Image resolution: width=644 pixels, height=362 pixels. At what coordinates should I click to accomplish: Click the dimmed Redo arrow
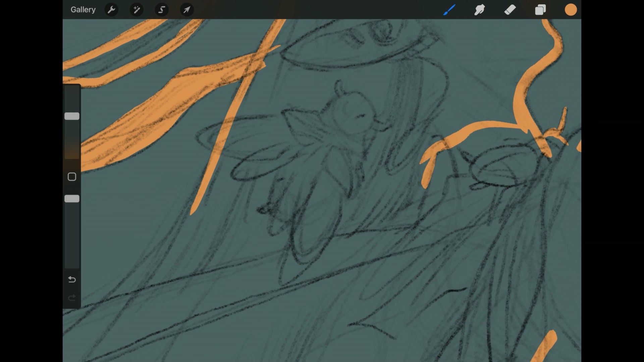pos(72,298)
